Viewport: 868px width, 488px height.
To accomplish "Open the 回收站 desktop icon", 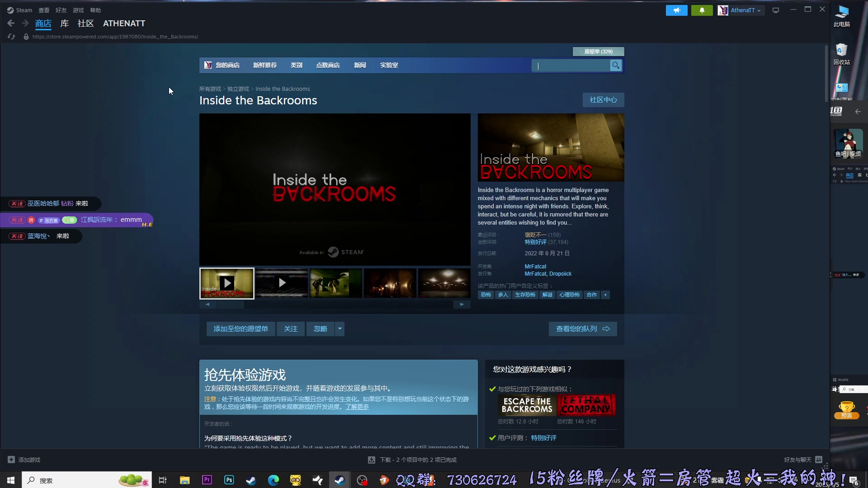I will click(841, 54).
